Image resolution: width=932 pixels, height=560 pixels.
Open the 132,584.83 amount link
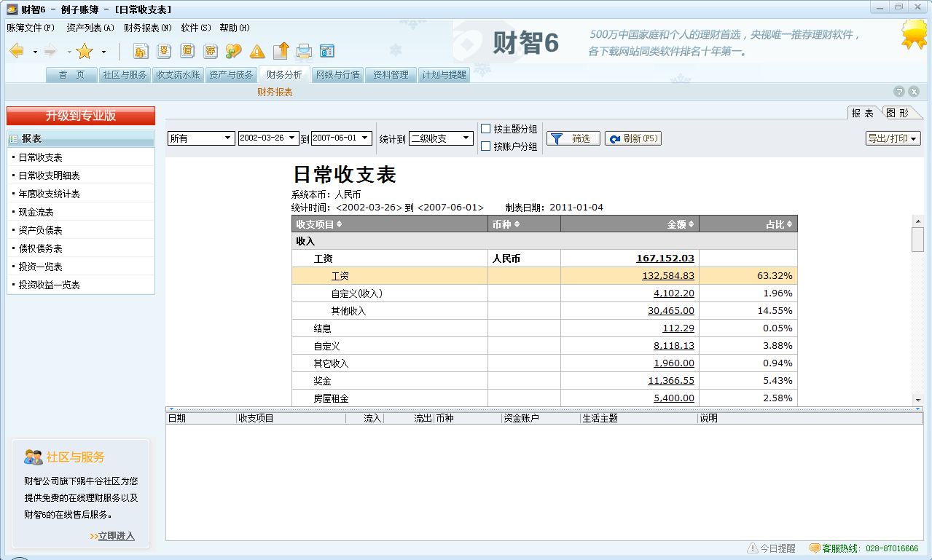pyautogui.click(x=668, y=276)
